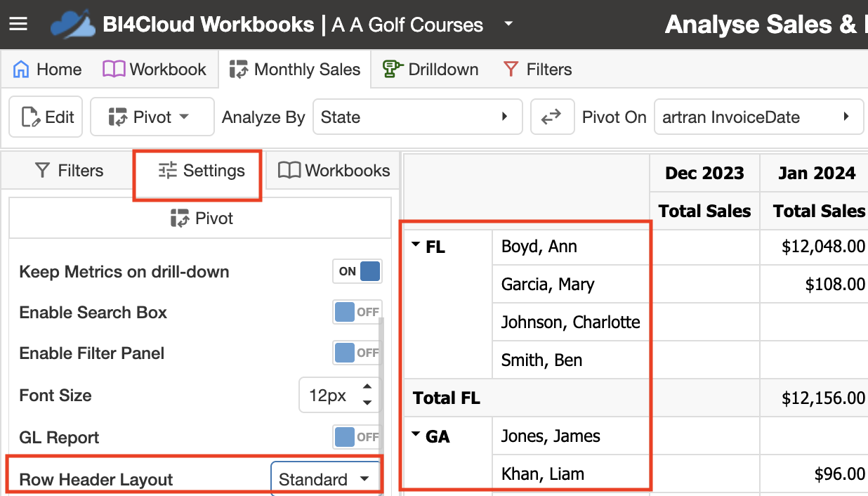The height and width of the screenshot is (496, 868).
Task: Decrease Font Size with the down arrow
Action: [367, 403]
